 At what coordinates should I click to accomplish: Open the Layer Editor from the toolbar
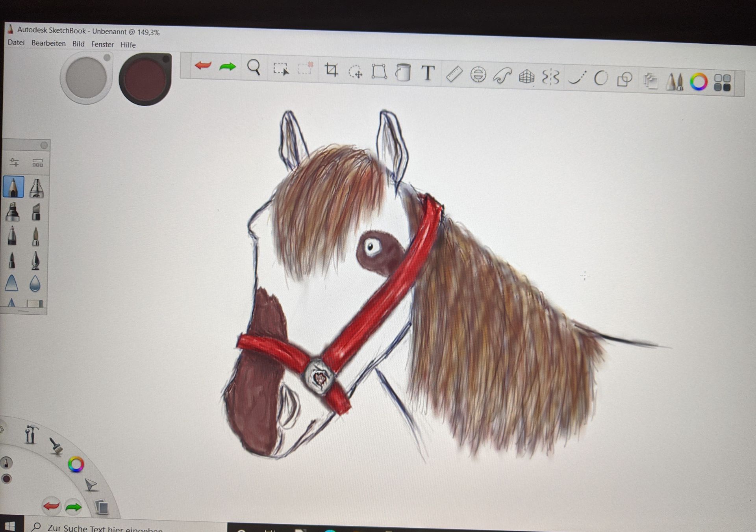650,81
